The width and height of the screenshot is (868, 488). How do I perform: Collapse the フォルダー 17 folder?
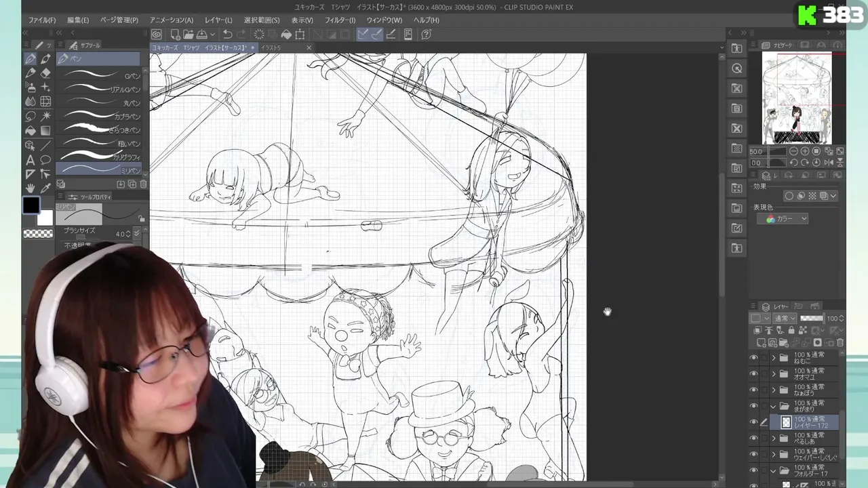774,470
